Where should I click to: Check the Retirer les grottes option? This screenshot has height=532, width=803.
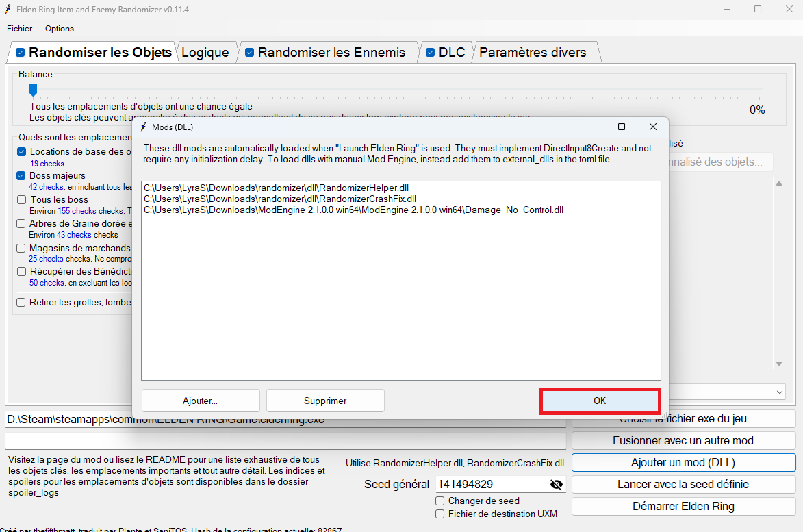pos(21,303)
